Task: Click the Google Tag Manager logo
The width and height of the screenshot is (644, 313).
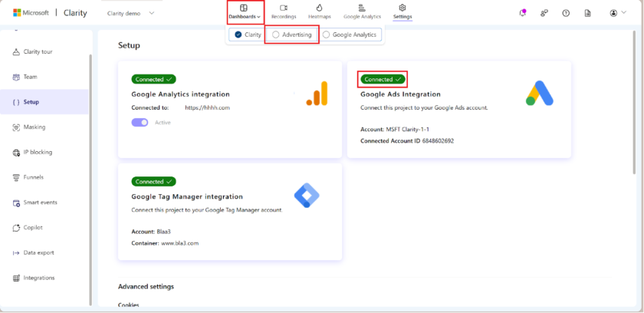Action: 307,196
